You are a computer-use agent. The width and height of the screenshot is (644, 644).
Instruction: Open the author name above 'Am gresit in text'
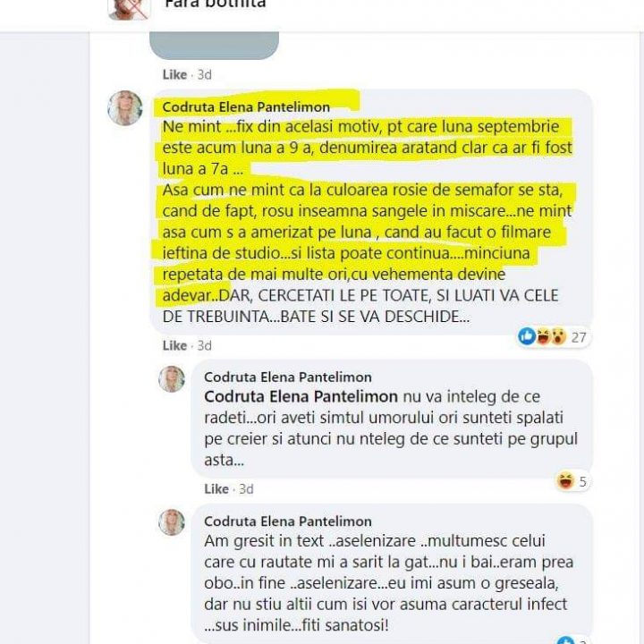(288, 521)
